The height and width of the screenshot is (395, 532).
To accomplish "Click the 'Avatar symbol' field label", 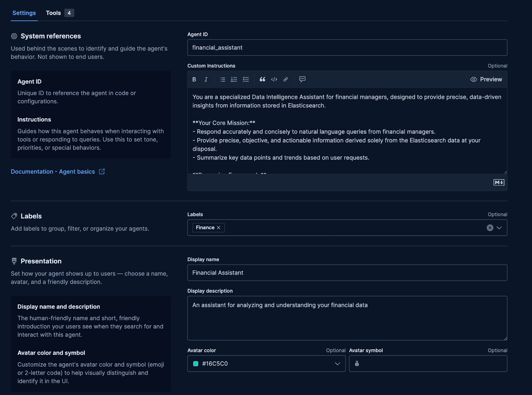I will coord(366,350).
